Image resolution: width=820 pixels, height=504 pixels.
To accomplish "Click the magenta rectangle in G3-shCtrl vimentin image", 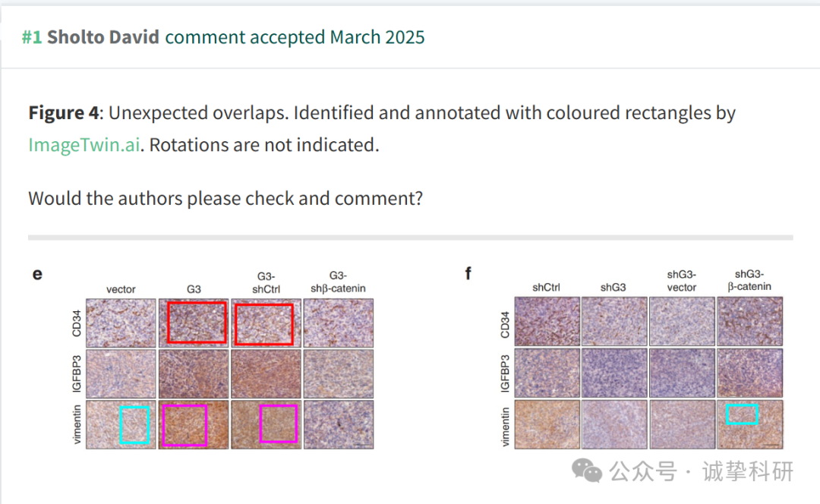I will click(279, 423).
